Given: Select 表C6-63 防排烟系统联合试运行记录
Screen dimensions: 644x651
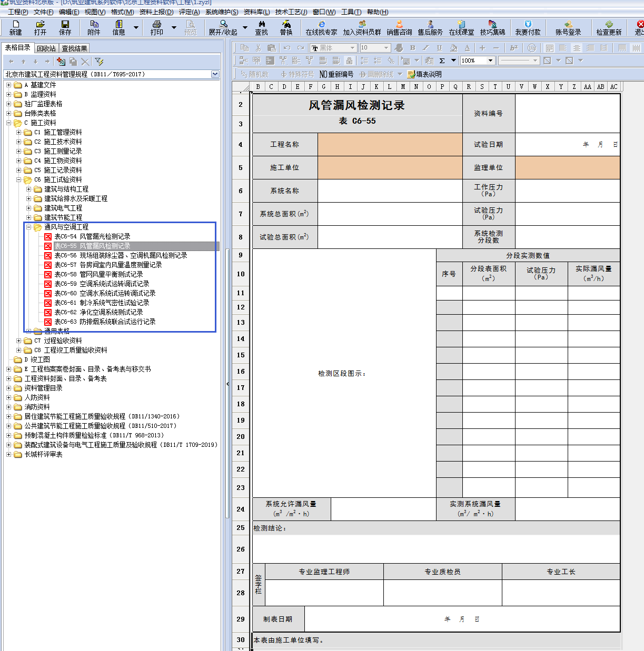Looking at the screenshot, I should [105, 322].
